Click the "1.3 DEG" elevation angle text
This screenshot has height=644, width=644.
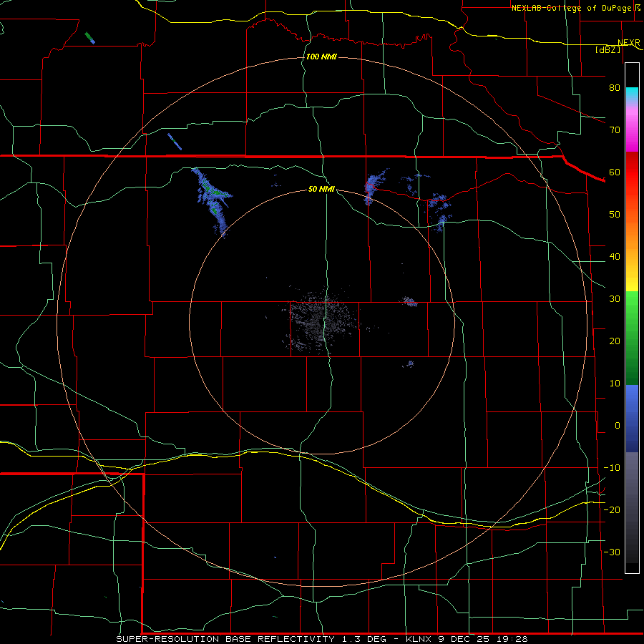tap(364, 639)
